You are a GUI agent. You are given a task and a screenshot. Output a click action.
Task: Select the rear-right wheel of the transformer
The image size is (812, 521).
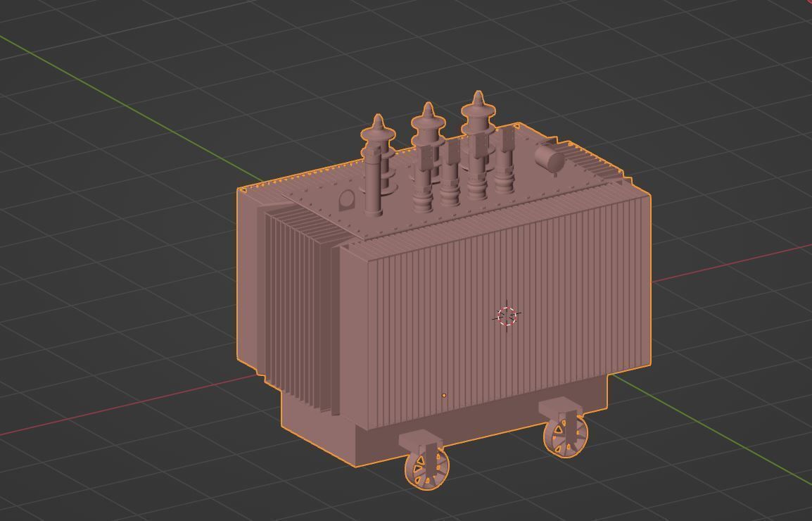click(566, 437)
